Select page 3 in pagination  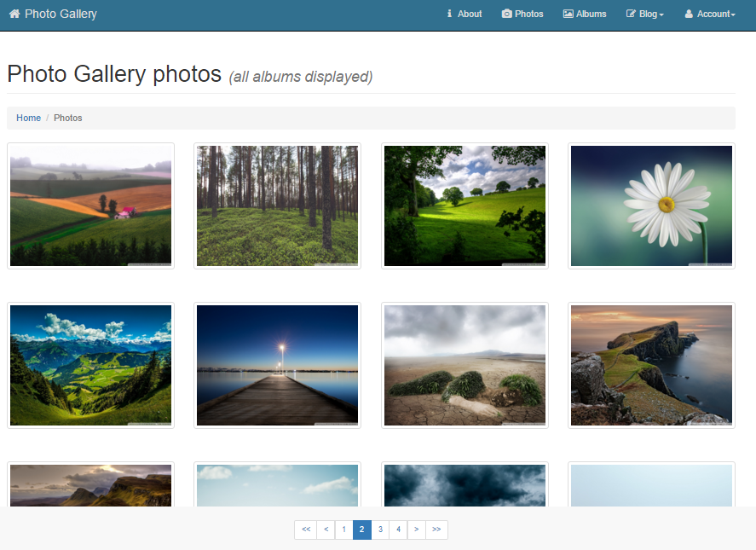(x=380, y=530)
